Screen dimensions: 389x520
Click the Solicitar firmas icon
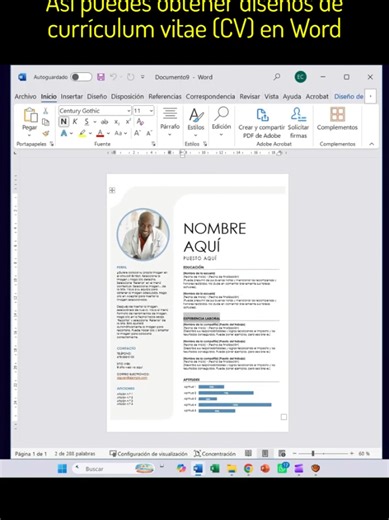coord(298,115)
